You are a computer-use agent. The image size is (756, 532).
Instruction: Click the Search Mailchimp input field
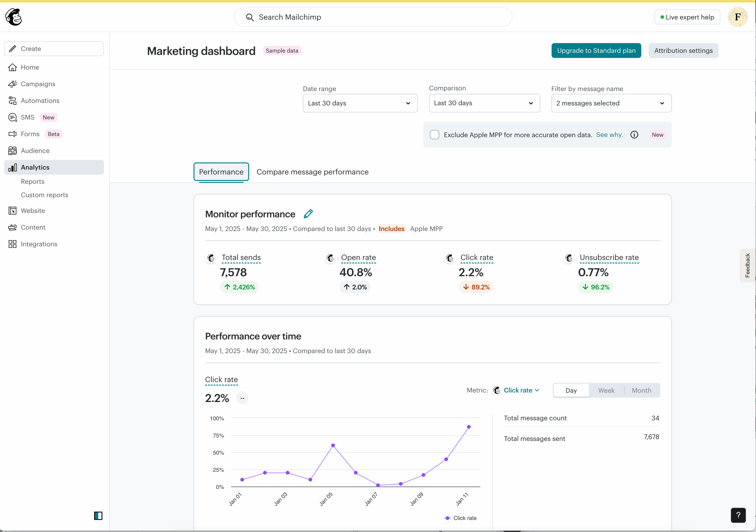pyautogui.click(x=373, y=17)
